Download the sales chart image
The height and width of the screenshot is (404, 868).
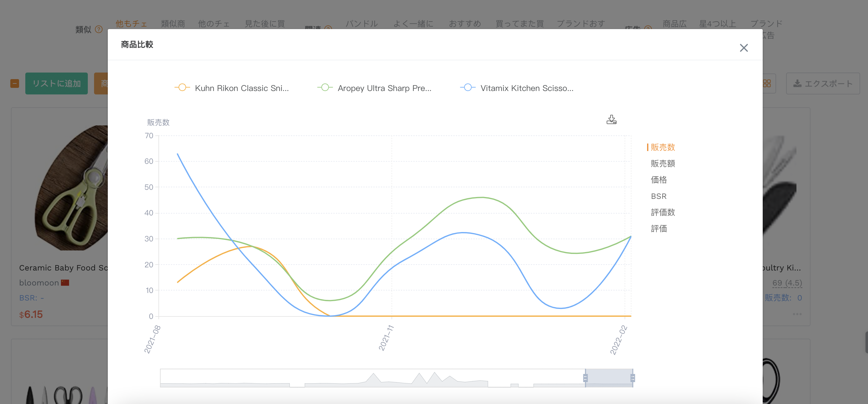(611, 120)
